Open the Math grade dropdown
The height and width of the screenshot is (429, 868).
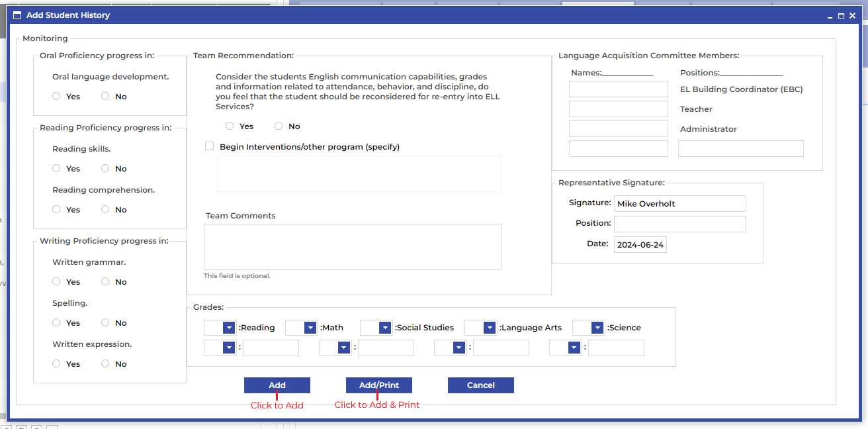[x=310, y=328]
